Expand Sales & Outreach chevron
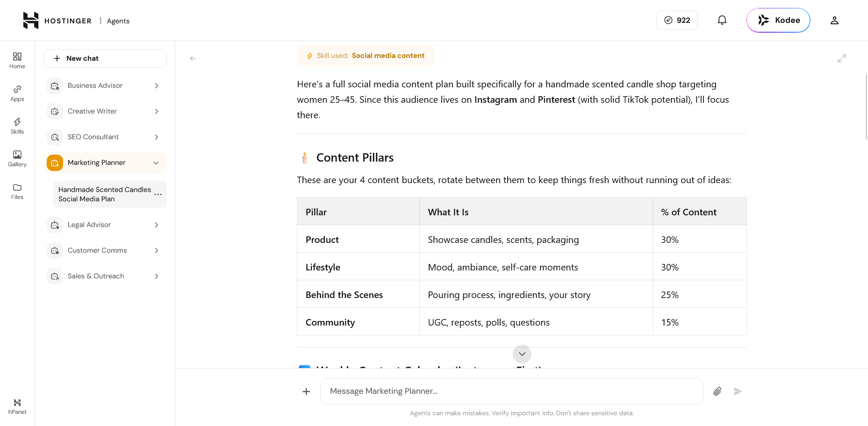 157,276
